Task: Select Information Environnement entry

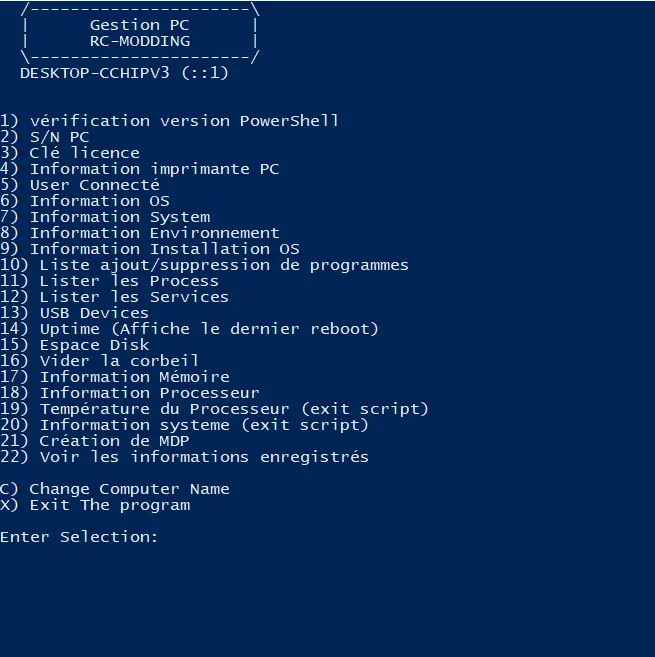Action: coord(140,233)
